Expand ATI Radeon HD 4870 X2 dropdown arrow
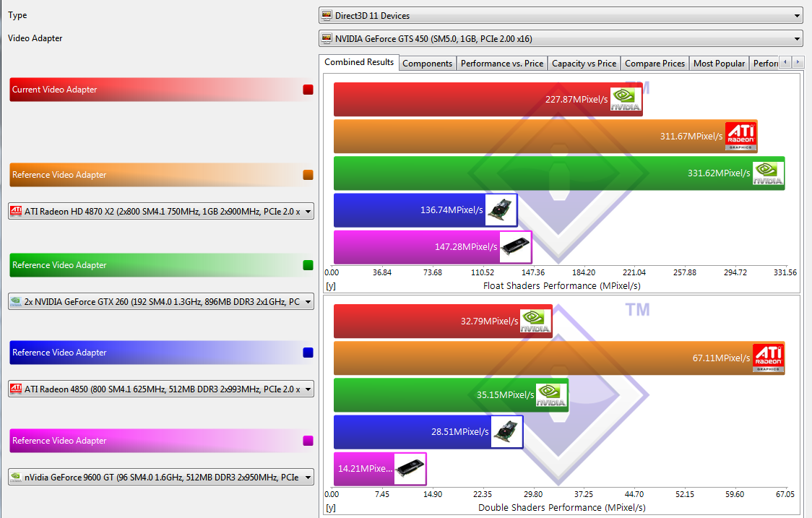 pos(308,212)
